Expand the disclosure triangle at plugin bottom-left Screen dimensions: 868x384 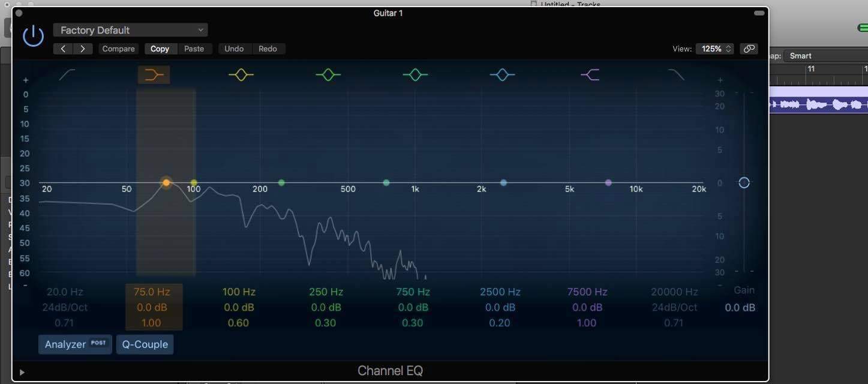click(x=22, y=372)
